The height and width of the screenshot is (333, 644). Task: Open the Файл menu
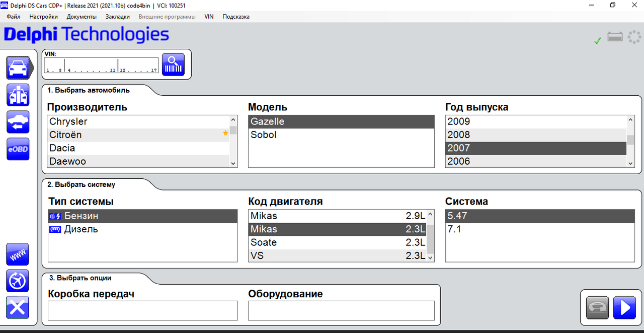pos(14,17)
